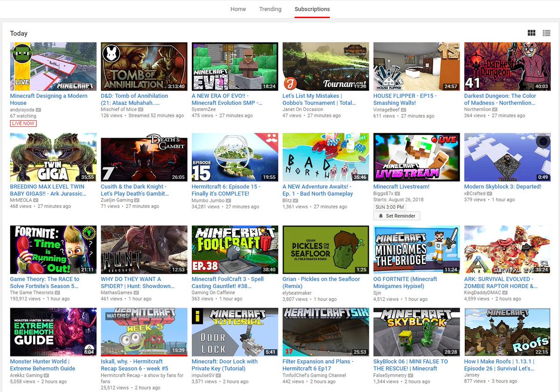The image size is (560, 392).
Task: Click title 'Game Theory: The RACE to'
Action: pyautogui.click(x=45, y=282)
